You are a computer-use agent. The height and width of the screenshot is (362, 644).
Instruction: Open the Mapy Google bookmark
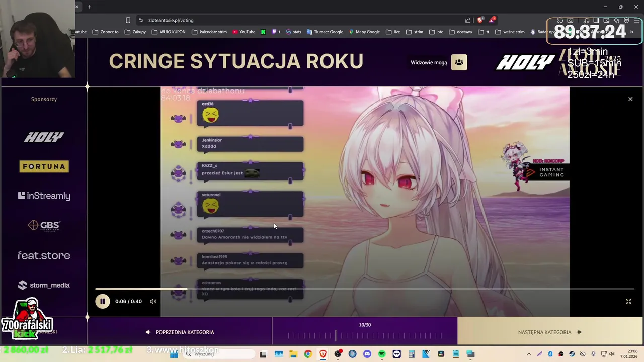(x=364, y=32)
